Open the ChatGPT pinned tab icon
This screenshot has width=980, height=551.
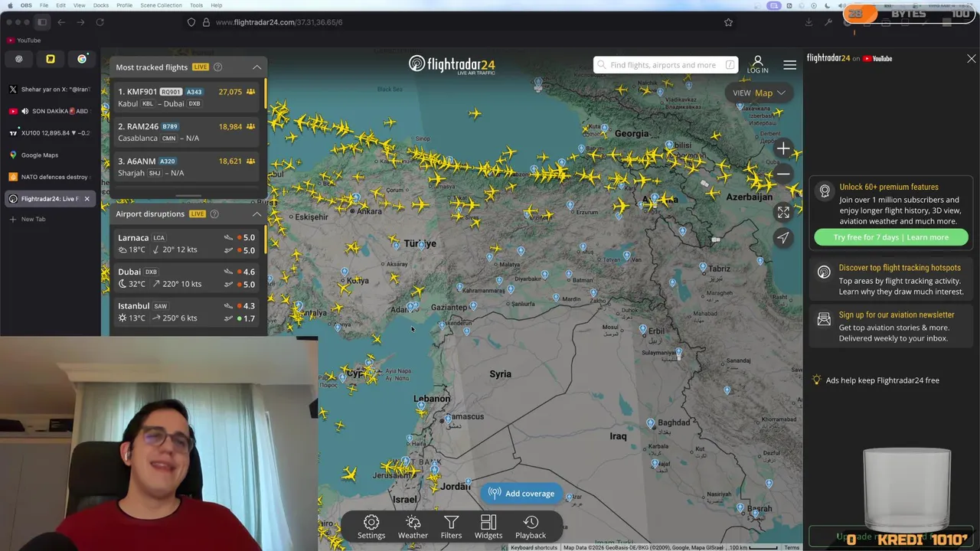click(x=19, y=59)
